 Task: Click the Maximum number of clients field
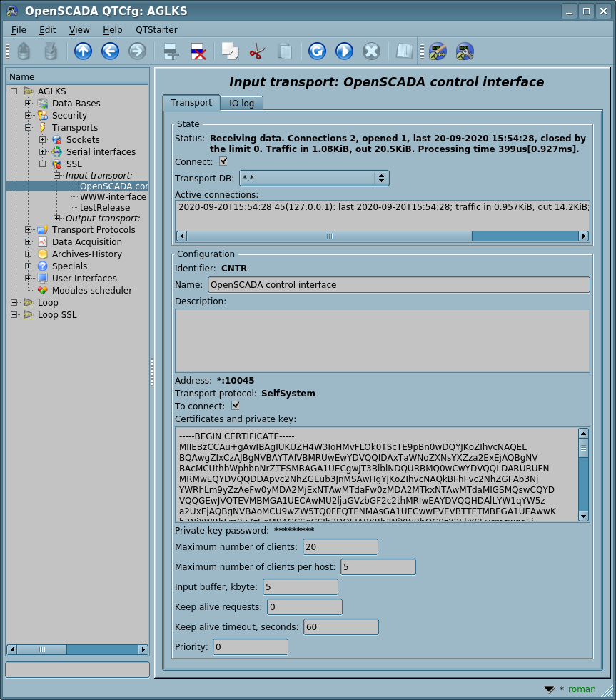coord(340,547)
